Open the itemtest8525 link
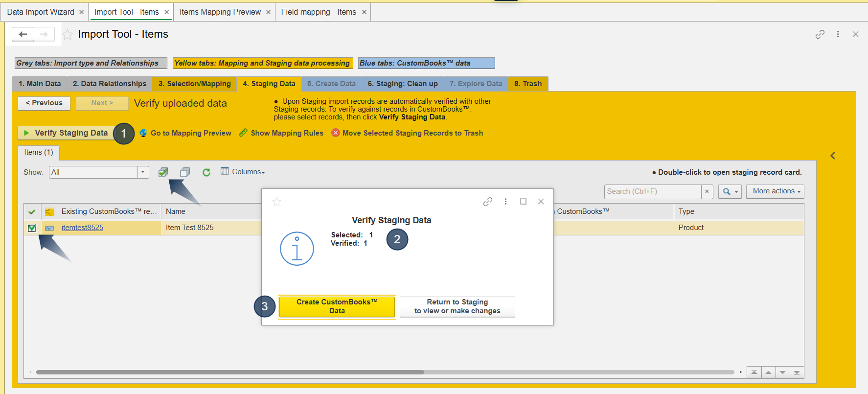The width and height of the screenshot is (868, 394). 82,228
